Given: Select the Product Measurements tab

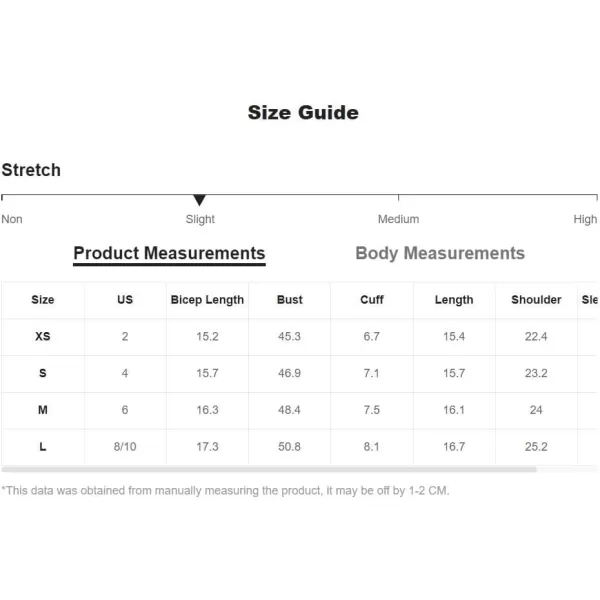Looking at the screenshot, I should click(169, 254).
